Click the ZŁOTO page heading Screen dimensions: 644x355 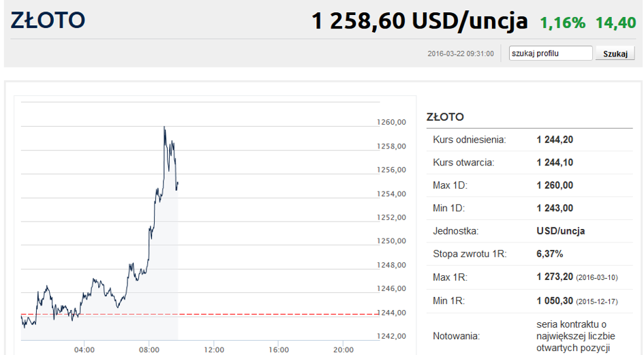48,20
